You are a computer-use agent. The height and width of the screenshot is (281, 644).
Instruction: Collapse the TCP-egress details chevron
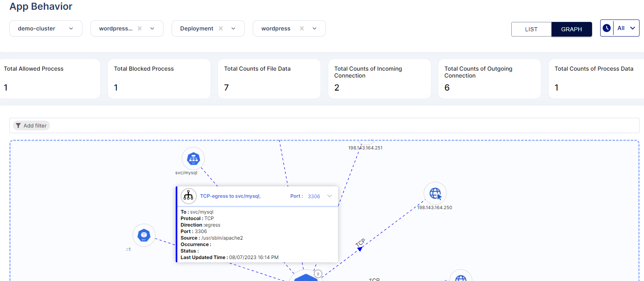click(330, 196)
